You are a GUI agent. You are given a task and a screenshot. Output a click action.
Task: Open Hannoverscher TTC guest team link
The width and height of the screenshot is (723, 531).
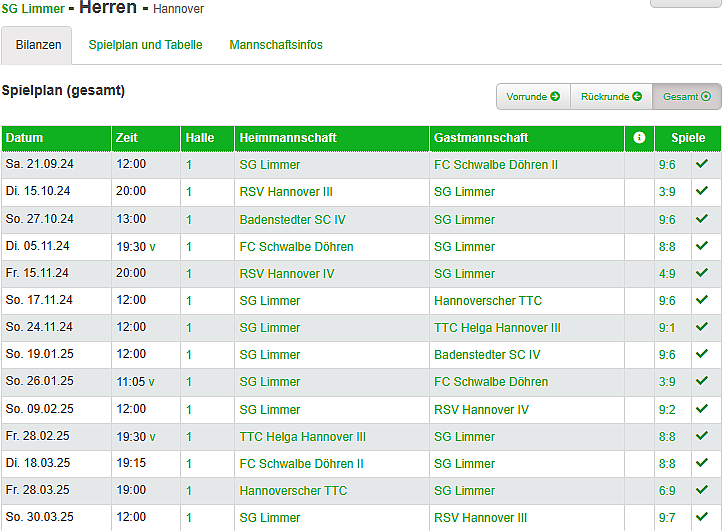(x=488, y=300)
